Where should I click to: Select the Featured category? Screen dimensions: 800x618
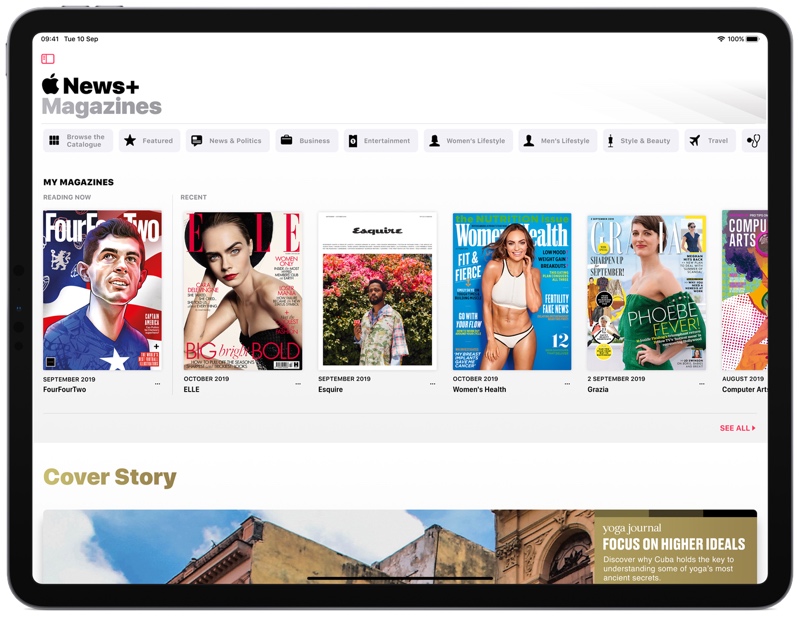[x=149, y=140]
